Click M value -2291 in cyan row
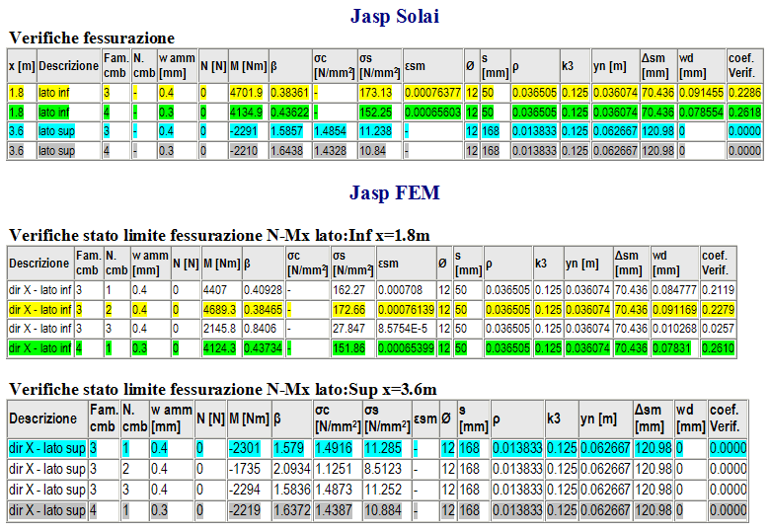The width and height of the screenshot is (770, 532). click(243, 131)
